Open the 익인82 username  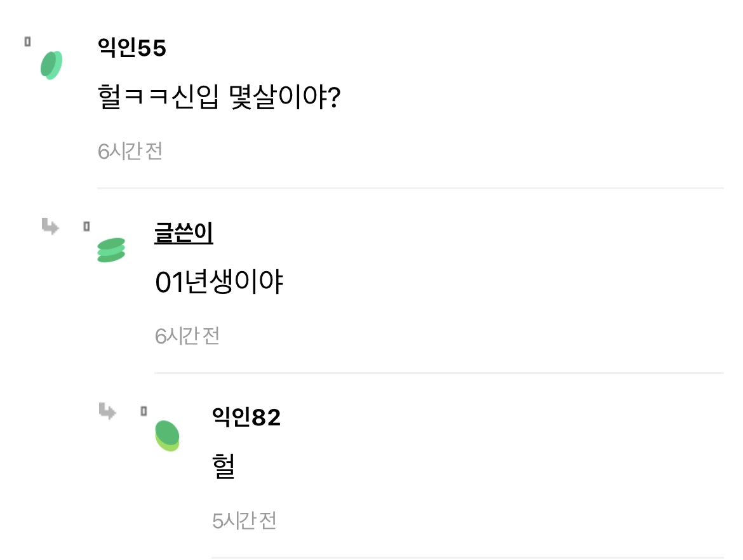pyautogui.click(x=246, y=417)
